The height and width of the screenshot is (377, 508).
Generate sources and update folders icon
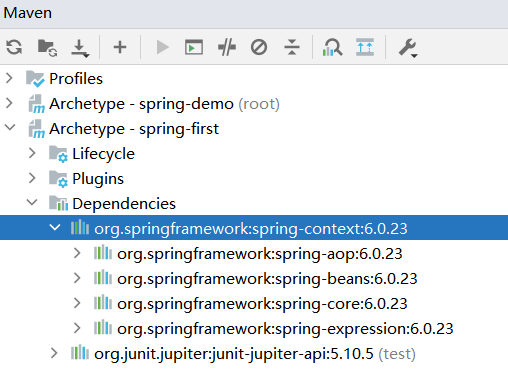(x=47, y=48)
